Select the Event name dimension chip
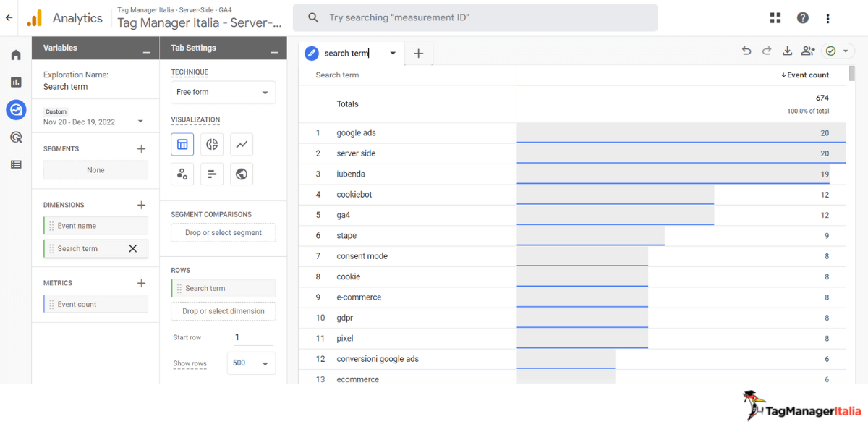 coord(95,226)
